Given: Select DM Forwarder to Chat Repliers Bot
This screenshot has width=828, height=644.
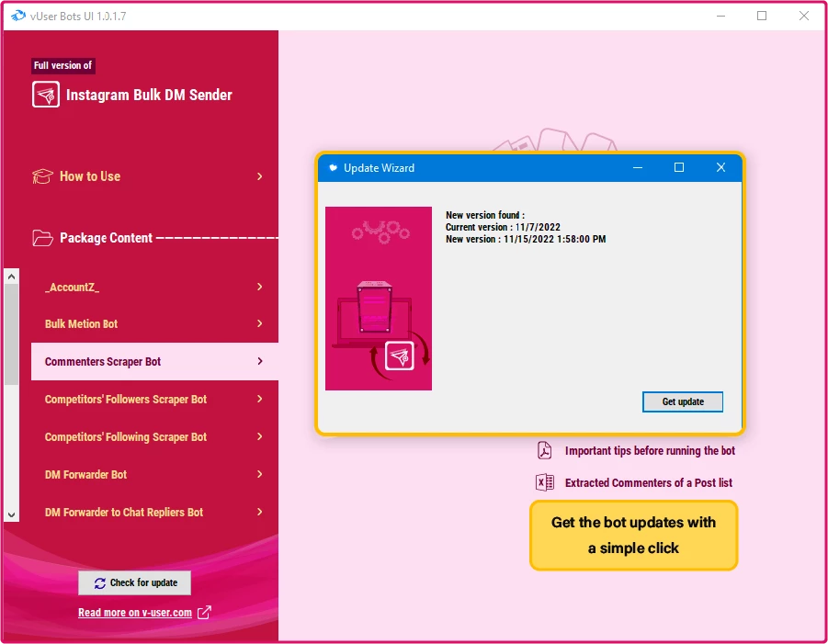Looking at the screenshot, I should pos(154,512).
